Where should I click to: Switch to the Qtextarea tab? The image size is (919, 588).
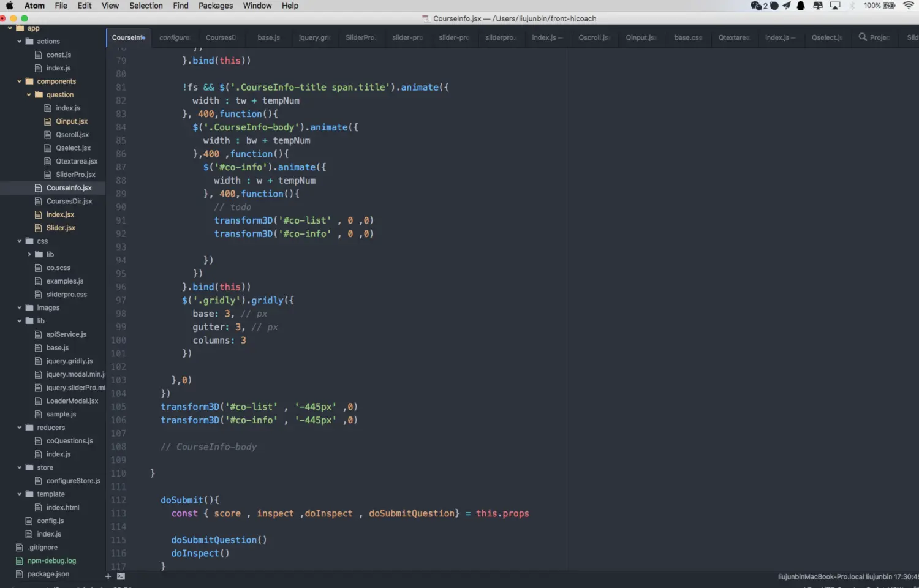pos(734,37)
